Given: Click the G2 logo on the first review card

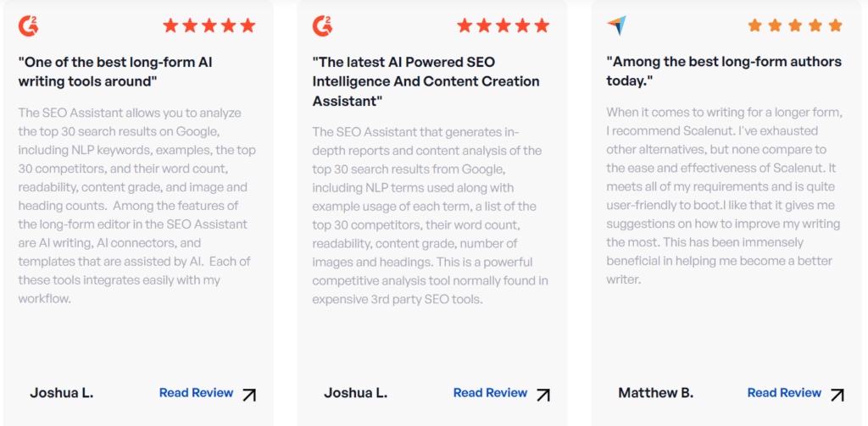Looking at the screenshot, I should (28, 26).
